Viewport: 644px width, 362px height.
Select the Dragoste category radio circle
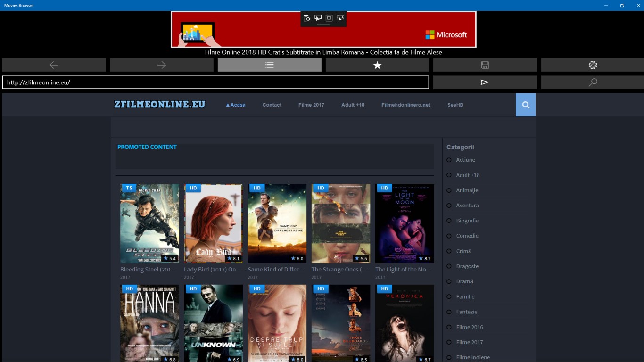point(449,266)
